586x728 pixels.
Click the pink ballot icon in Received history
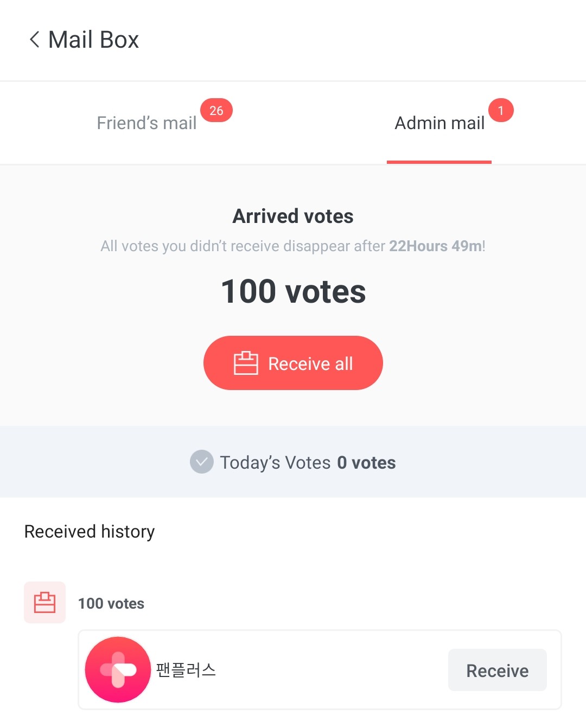[x=45, y=603]
